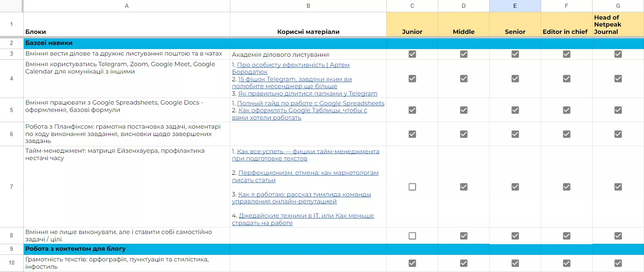Open link Як правильно ділитися папками у Telegram
Image resolution: width=644 pixels, height=272 pixels.
tap(308, 94)
